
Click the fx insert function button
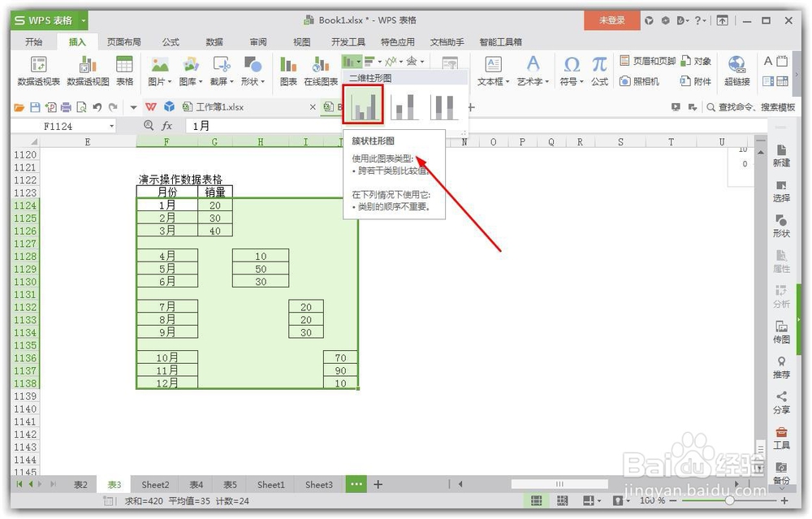tap(167, 126)
